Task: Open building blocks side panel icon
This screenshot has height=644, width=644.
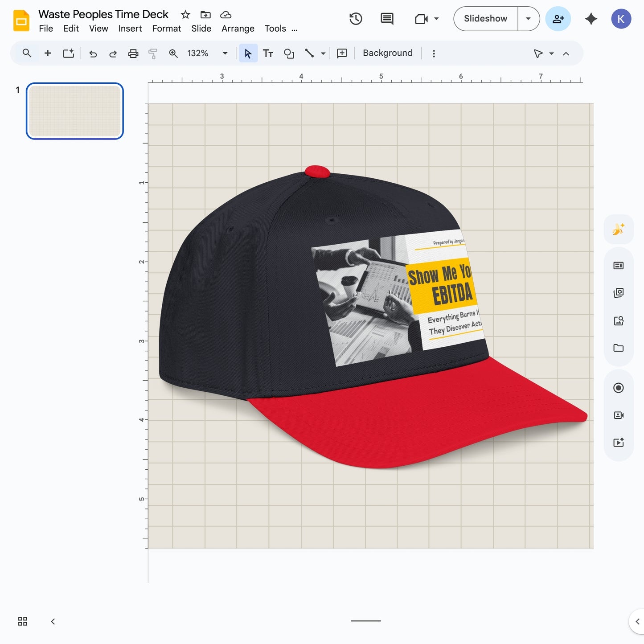Action: 619,293
